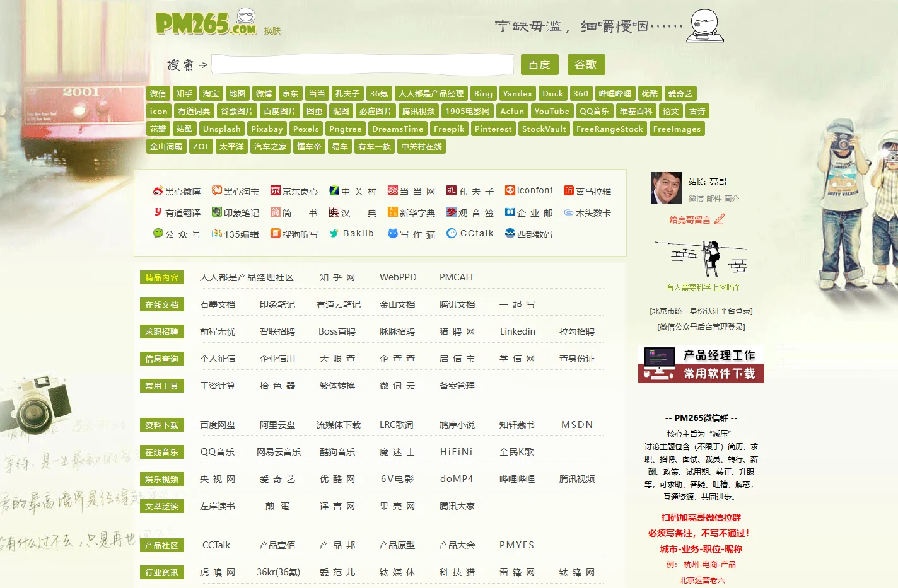The height and width of the screenshot is (588, 898).
Task: Open the PMYES link
Action: point(516,545)
